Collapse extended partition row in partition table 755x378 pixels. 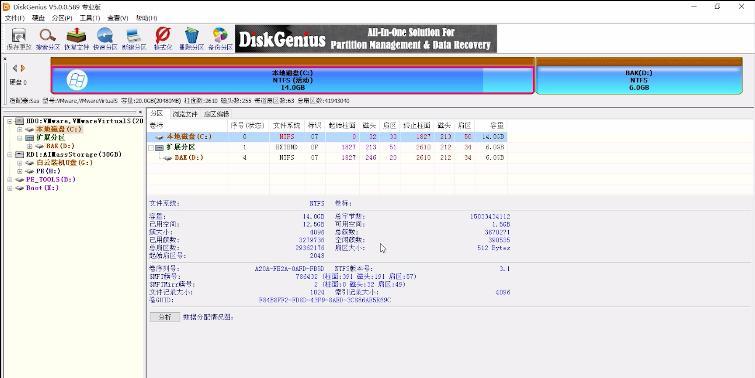point(152,147)
